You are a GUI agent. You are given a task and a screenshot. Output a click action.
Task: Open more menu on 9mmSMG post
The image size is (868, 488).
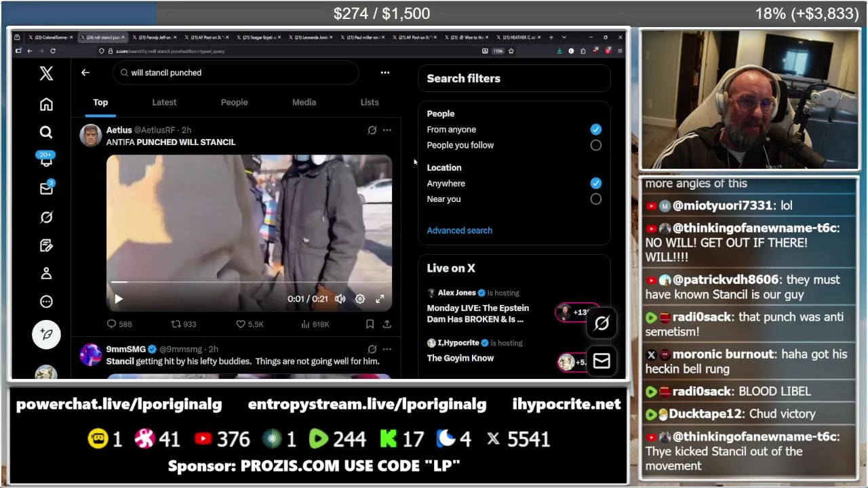[387, 349]
